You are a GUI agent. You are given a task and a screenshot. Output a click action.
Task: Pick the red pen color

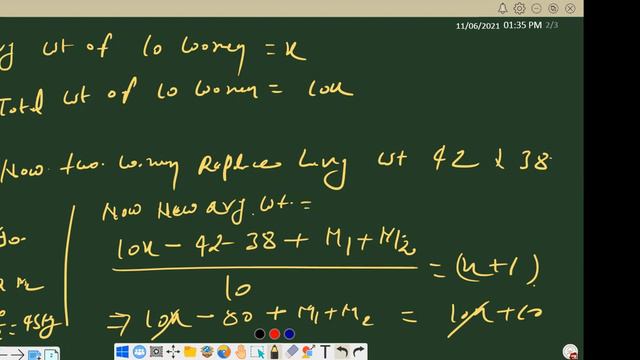[x=275, y=334]
